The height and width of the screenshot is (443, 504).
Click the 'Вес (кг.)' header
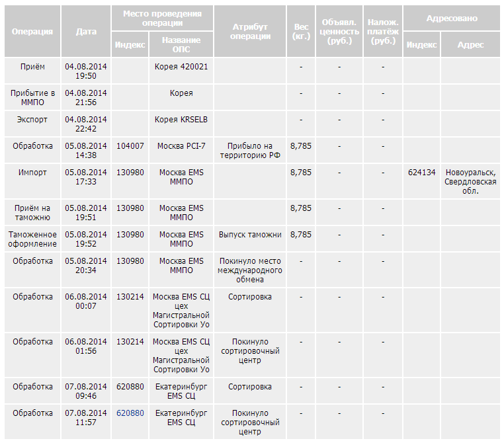[301, 31]
